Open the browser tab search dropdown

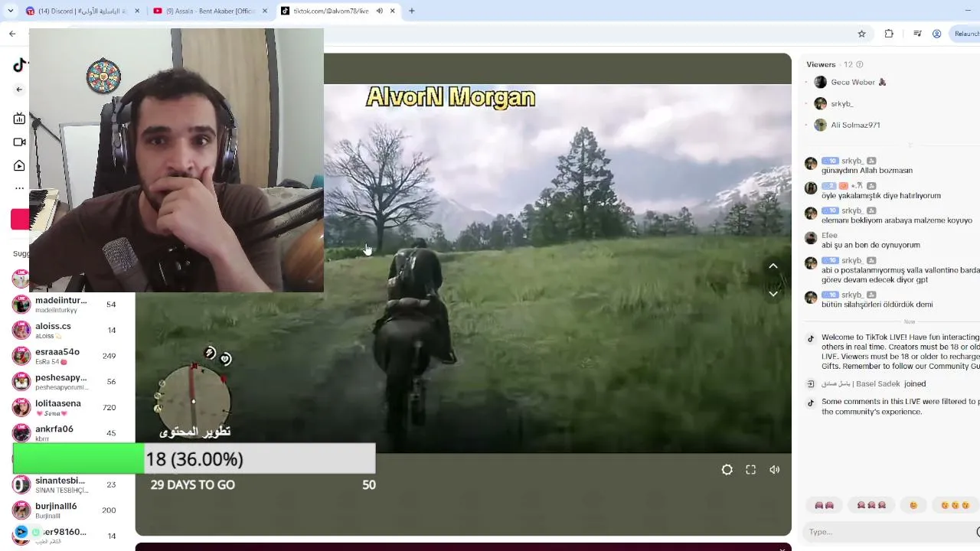tap(12, 11)
